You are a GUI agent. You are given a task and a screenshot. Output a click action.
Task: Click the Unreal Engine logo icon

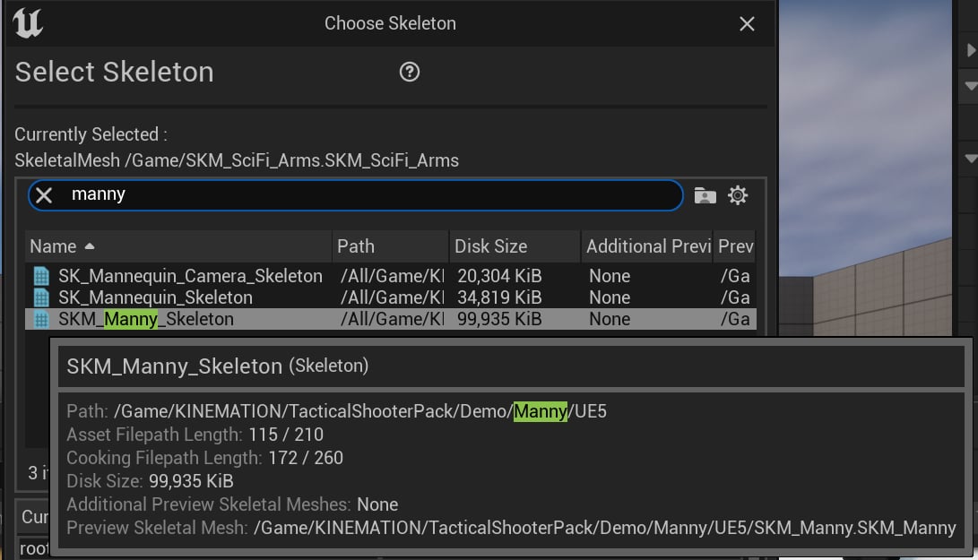(x=28, y=23)
